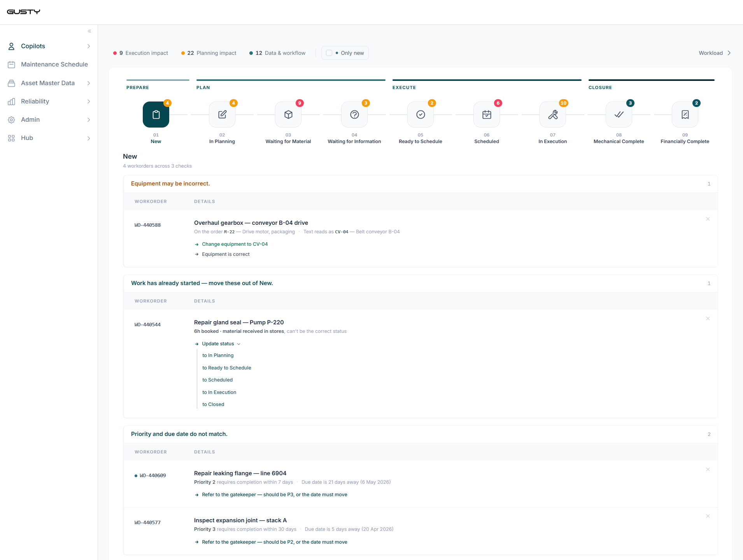Click Repair leaking flange line 6904 title
Viewport: 743px width, 560px height.
pyautogui.click(x=240, y=473)
